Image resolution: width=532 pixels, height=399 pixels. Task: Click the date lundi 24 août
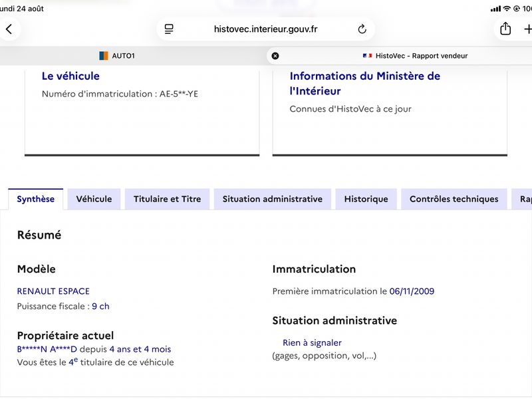click(x=22, y=9)
